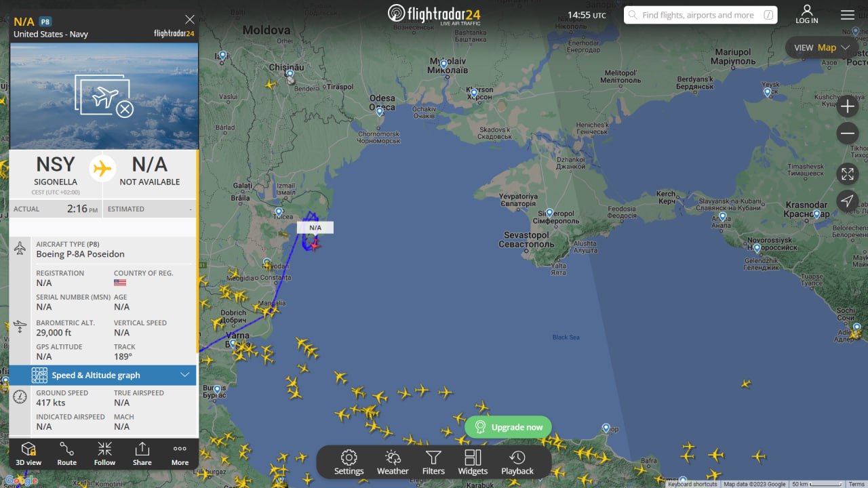Click the SIGONELLA origin airport text

click(56, 182)
